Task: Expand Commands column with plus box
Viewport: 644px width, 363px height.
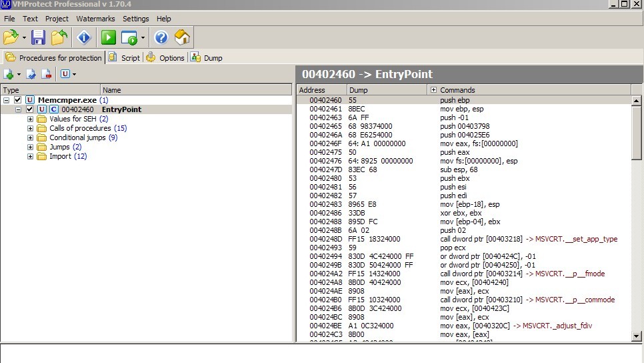Action: point(433,89)
